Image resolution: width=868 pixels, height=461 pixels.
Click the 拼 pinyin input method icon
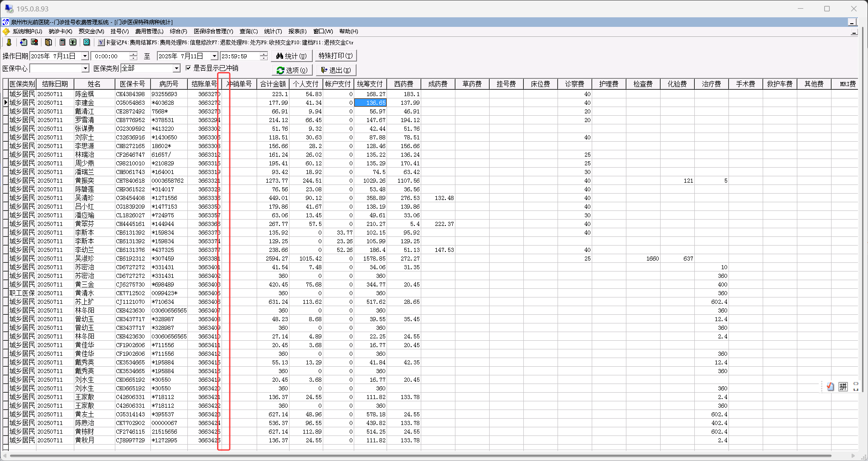pos(843,387)
